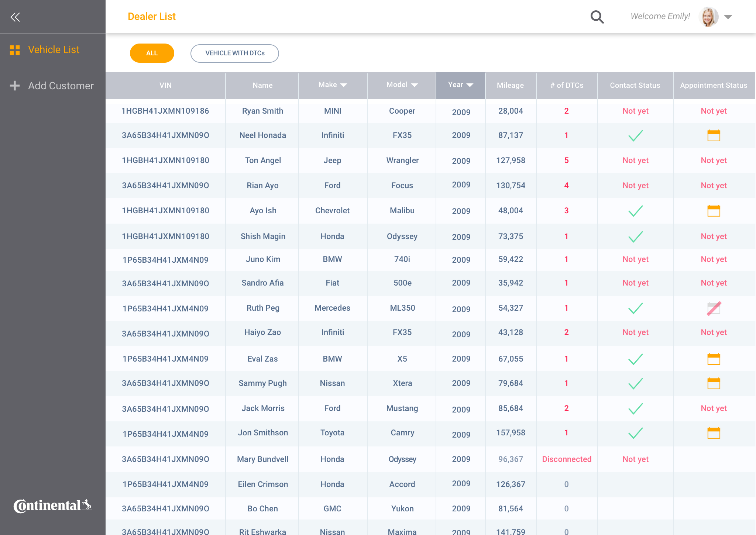This screenshot has width=756, height=535.
Task: Click the # of DTCs column header
Action: [567, 85]
